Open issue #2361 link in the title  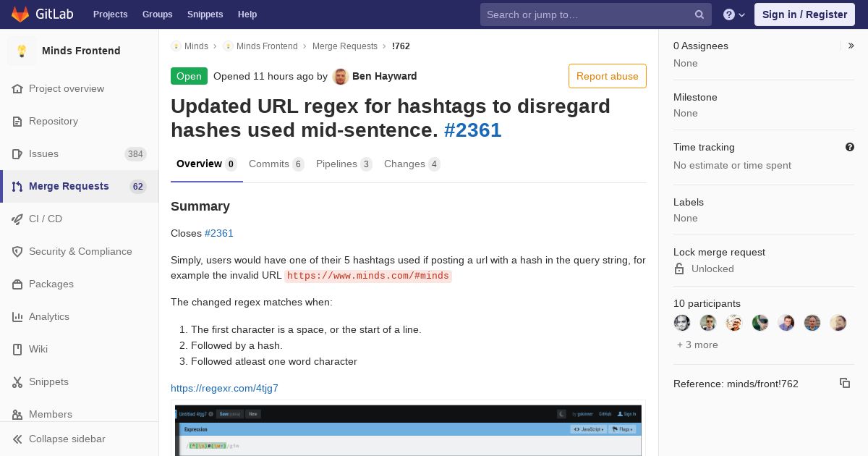pyautogui.click(x=472, y=130)
